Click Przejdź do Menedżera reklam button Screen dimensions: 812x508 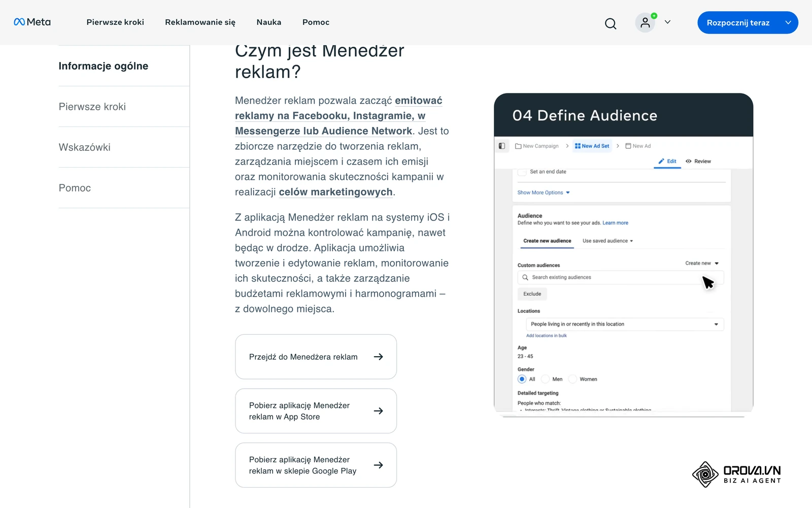point(316,357)
